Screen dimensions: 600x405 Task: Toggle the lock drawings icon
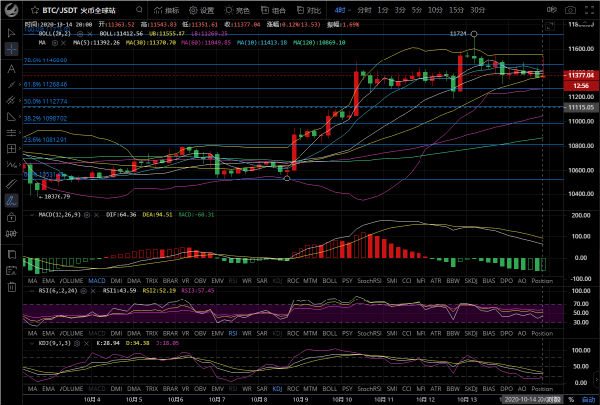click(x=11, y=217)
